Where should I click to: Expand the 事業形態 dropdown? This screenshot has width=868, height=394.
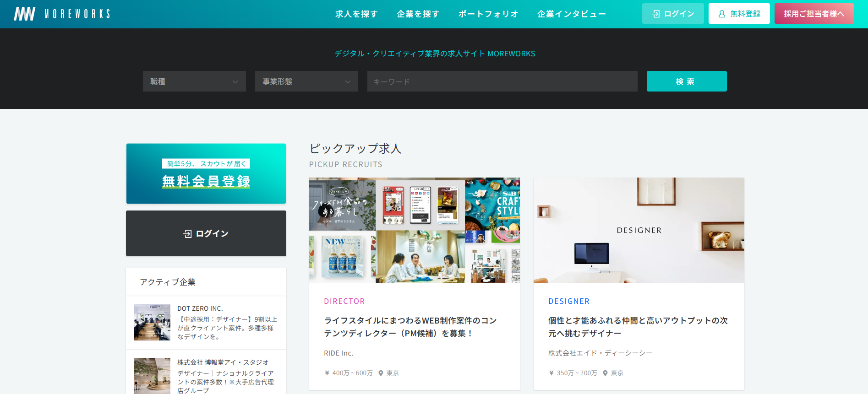(306, 81)
